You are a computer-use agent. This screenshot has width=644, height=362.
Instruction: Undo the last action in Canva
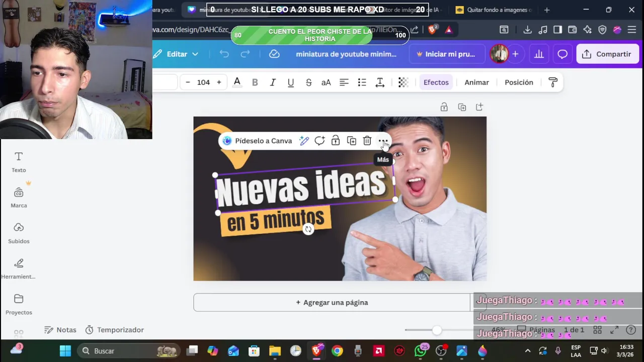tap(224, 54)
